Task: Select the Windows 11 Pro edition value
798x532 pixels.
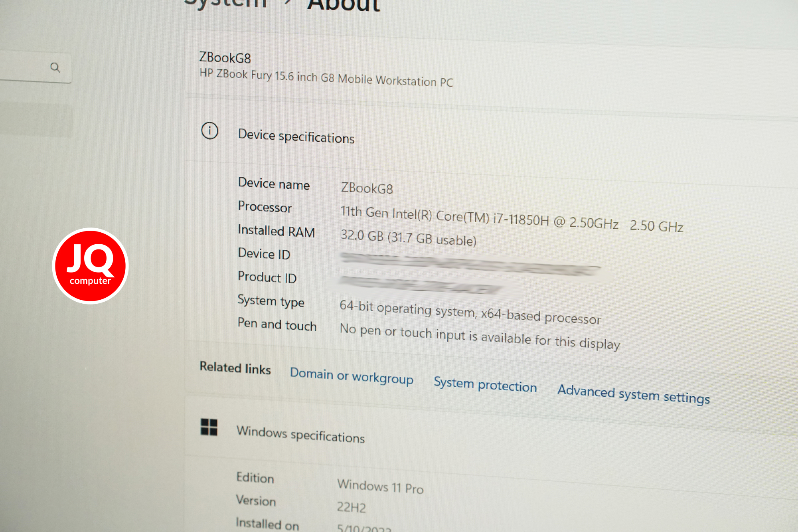Action: tap(380, 487)
